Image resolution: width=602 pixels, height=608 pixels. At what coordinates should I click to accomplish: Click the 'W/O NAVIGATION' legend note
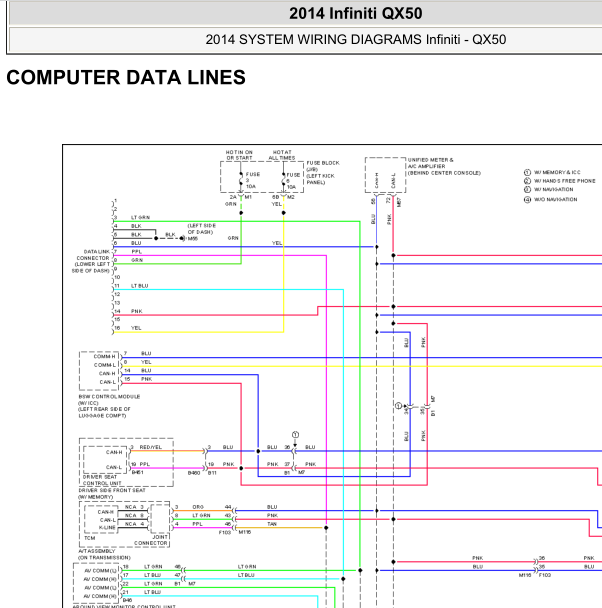point(555,199)
